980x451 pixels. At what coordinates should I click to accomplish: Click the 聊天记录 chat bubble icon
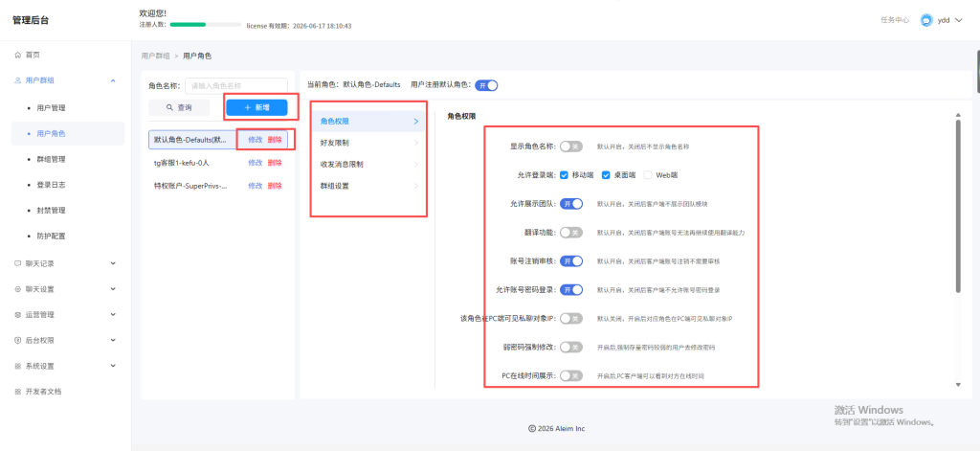(17, 263)
